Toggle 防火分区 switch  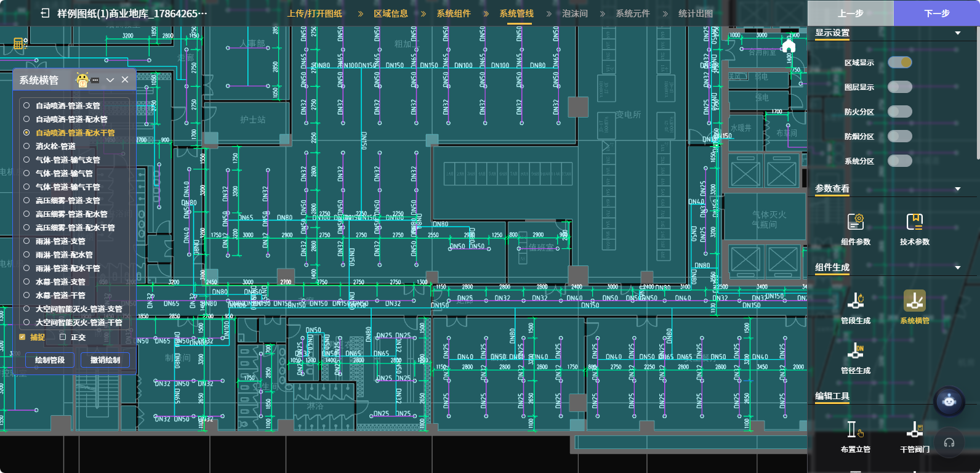pyautogui.click(x=900, y=111)
